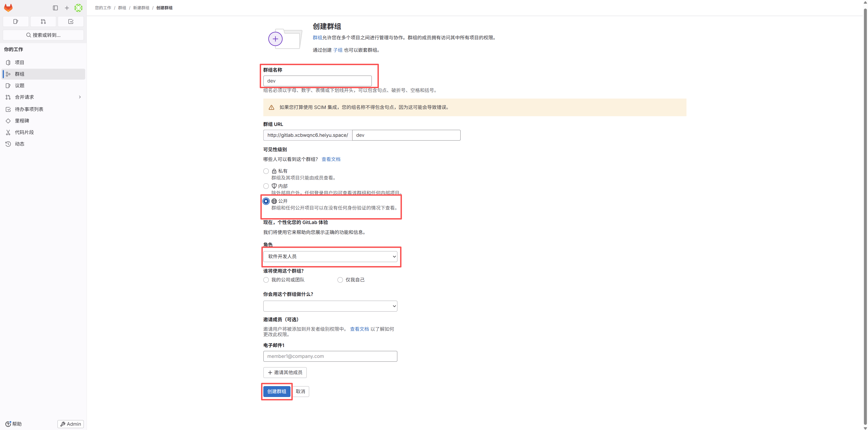Open 代码片段 in the sidebar
The image size is (868, 430).
pyautogui.click(x=43, y=132)
